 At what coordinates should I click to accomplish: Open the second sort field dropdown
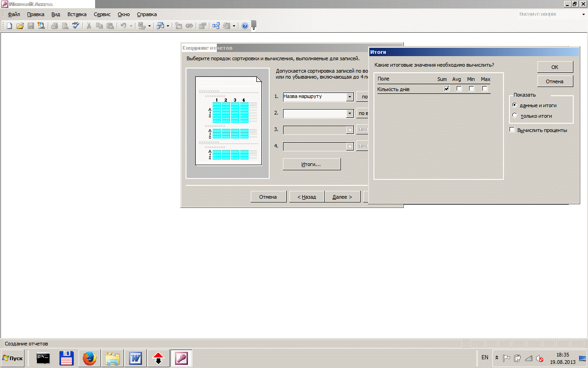(350, 113)
